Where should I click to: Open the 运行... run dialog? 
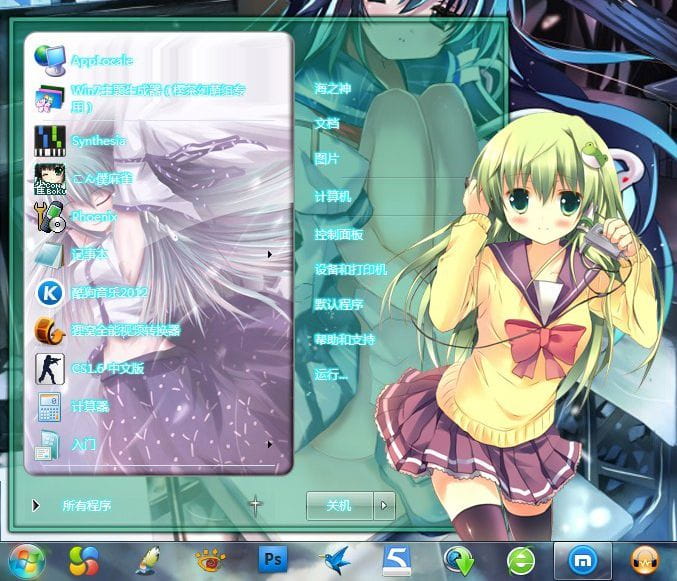[331, 375]
